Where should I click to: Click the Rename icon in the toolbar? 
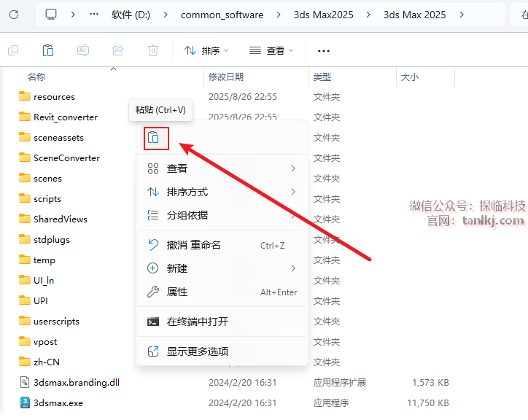coord(83,50)
